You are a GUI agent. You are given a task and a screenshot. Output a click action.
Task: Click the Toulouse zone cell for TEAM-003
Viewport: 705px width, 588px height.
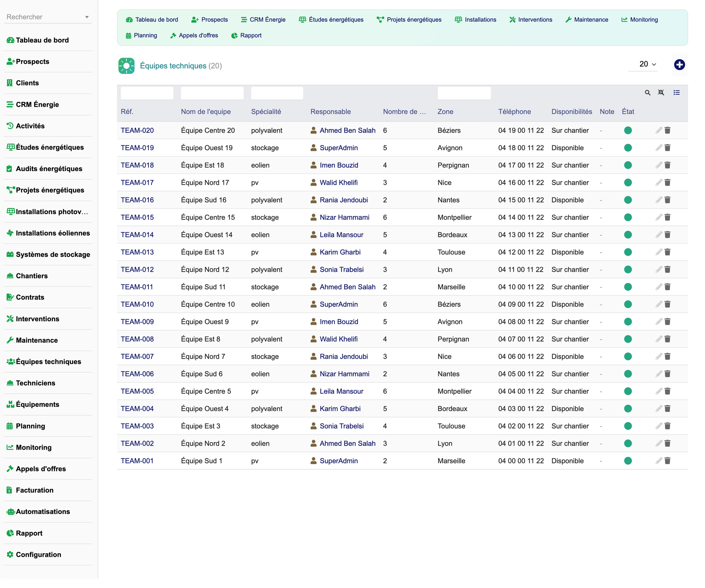coord(451,426)
